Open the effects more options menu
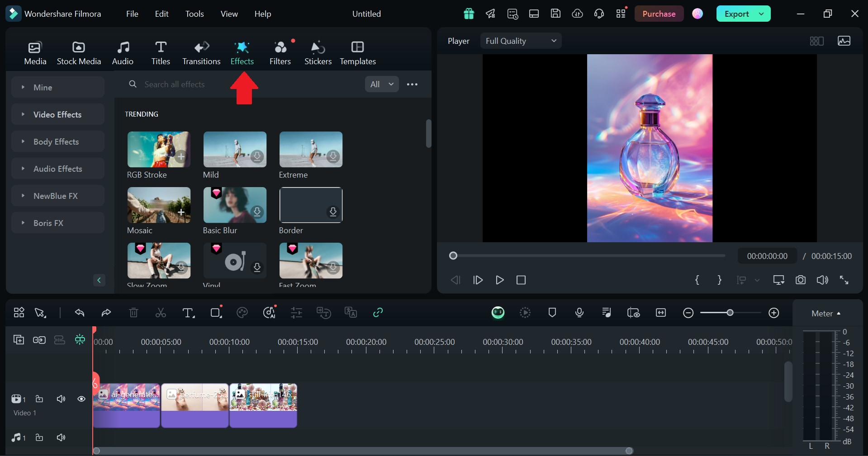 point(412,84)
